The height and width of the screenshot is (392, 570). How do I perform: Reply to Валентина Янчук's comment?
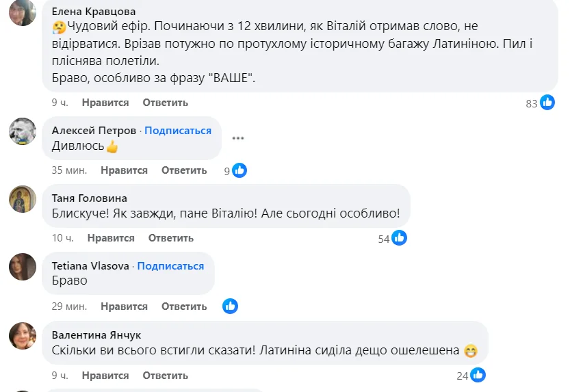click(165, 375)
